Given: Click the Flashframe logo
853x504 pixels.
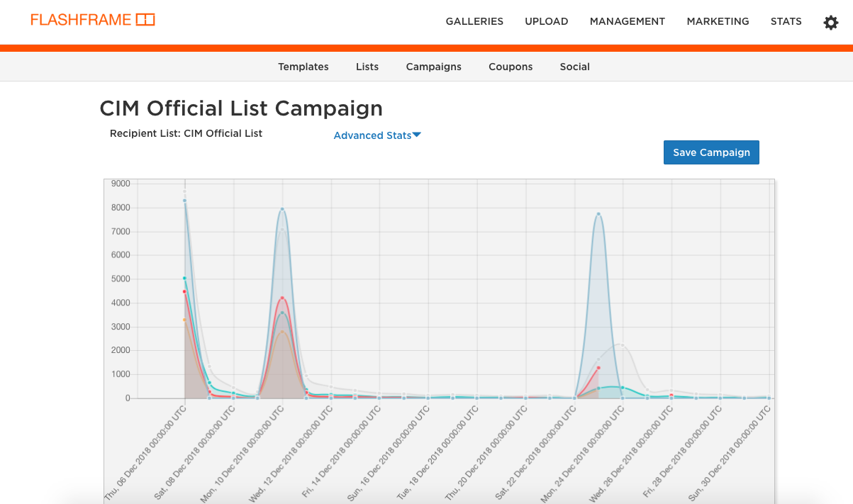Looking at the screenshot, I should click(92, 20).
